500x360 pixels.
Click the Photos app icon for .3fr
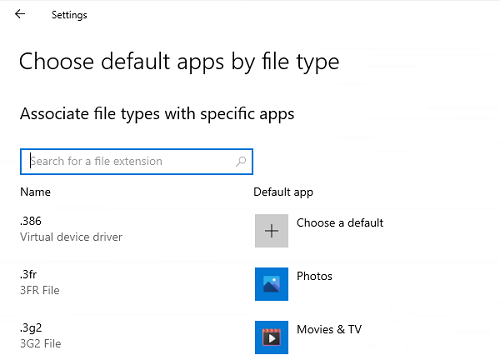tap(271, 284)
